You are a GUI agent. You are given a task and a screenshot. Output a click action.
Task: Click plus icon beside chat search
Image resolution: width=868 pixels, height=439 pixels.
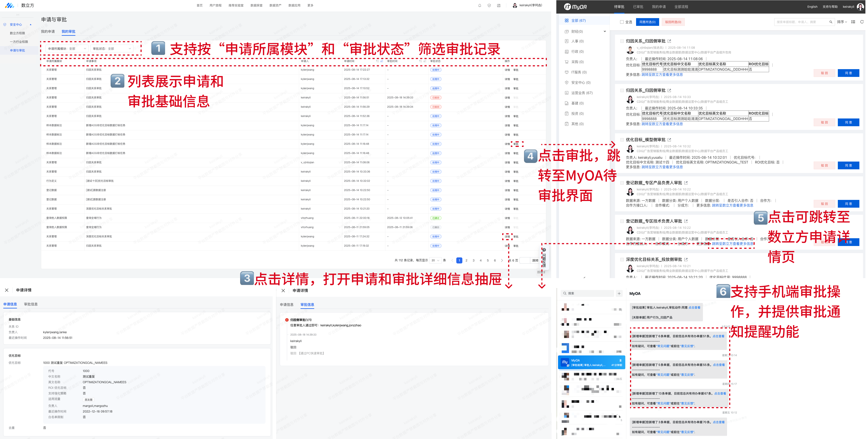[x=619, y=294]
